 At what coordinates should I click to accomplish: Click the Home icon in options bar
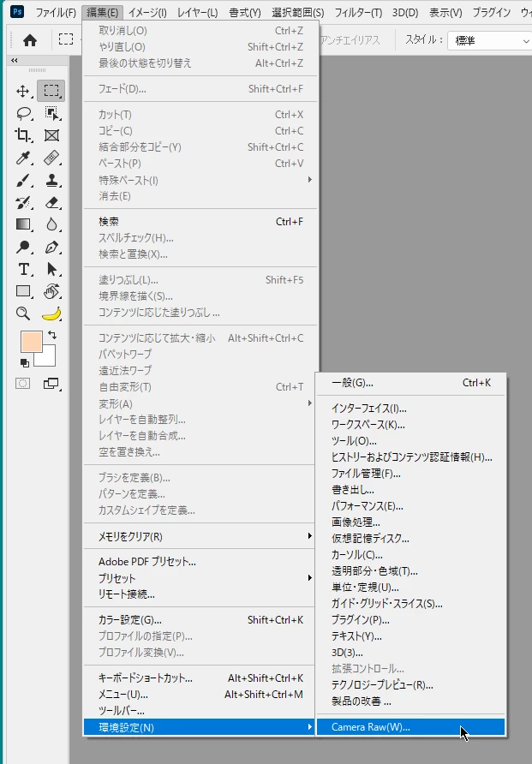(x=30, y=40)
